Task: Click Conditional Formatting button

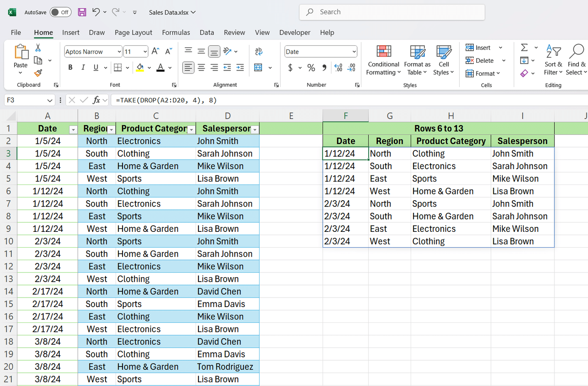Action: coord(383,60)
